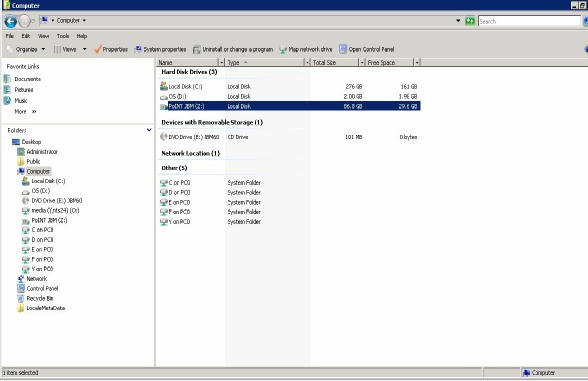This screenshot has height=381, width=588.
Task: Select the 'F on PC' system folder in file list
Action: (179, 212)
